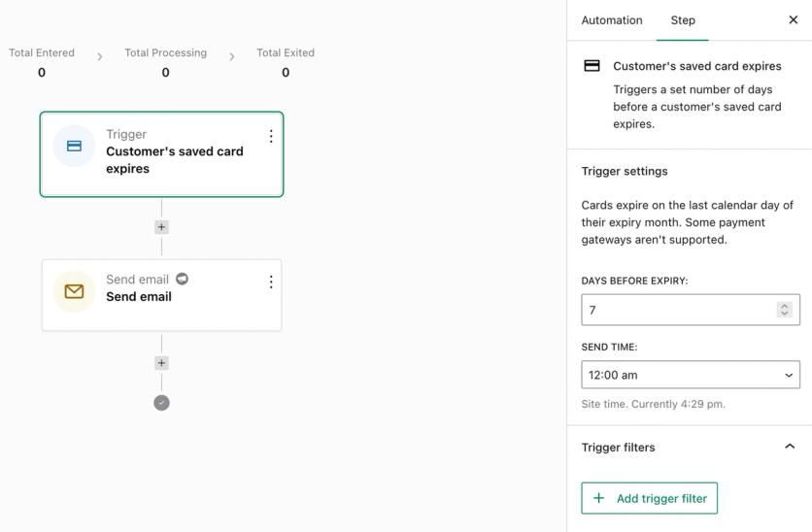
Task: Select the Step tab
Action: [x=683, y=20]
